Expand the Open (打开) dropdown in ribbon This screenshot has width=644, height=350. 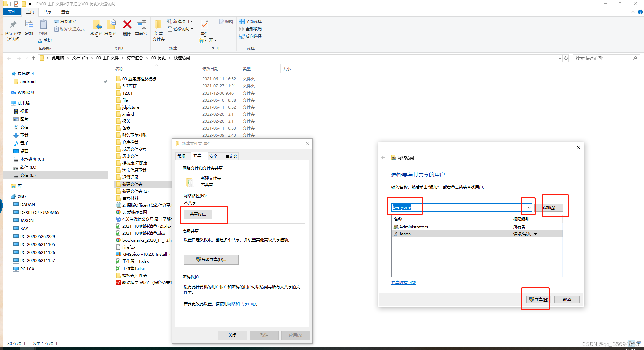click(208, 40)
